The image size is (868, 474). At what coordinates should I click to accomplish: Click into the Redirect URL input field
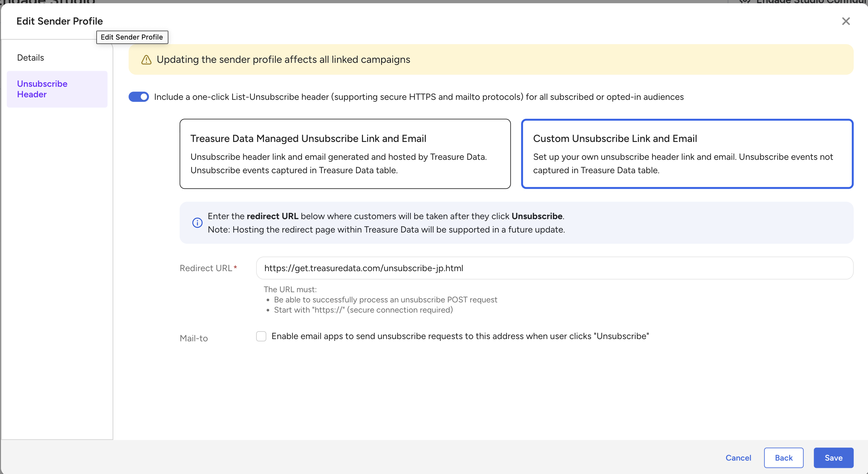click(554, 268)
